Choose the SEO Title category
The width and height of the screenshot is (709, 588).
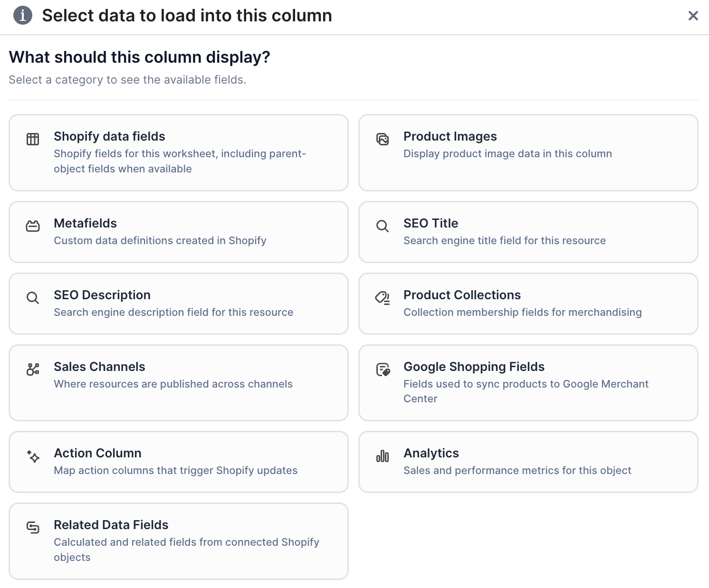coord(528,232)
